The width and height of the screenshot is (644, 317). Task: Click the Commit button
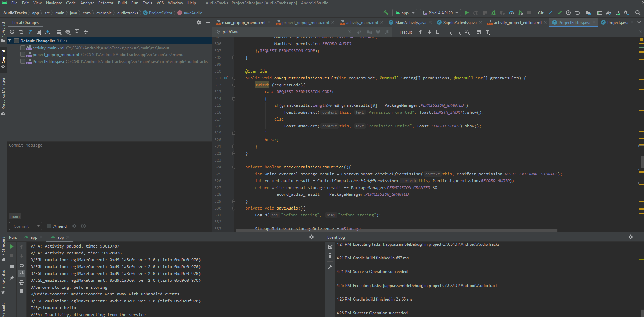(x=21, y=226)
